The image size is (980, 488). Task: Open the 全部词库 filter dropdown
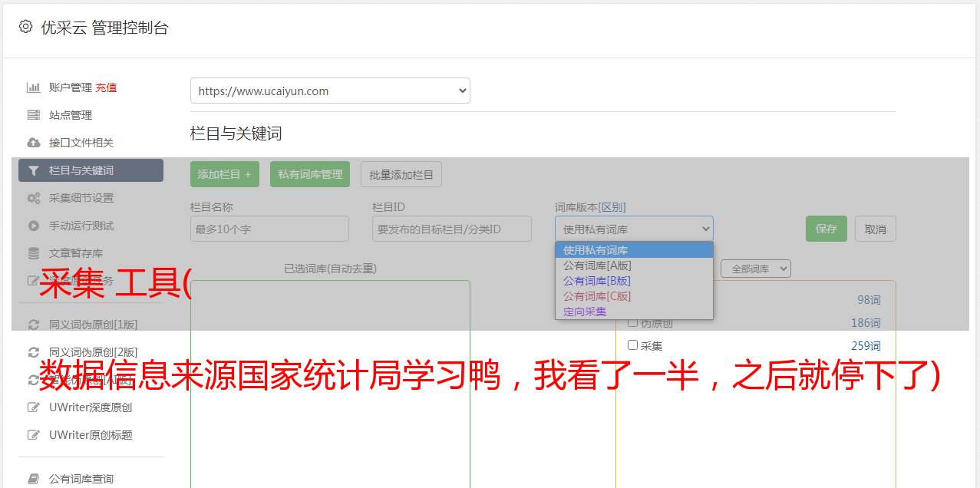pyautogui.click(x=755, y=269)
